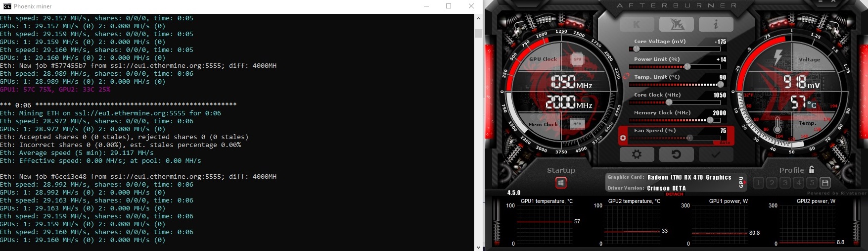Image resolution: width=868 pixels, height=251 pixels.
Task: Adjust the Fan Speed slider handle
Action: point(689,138)
